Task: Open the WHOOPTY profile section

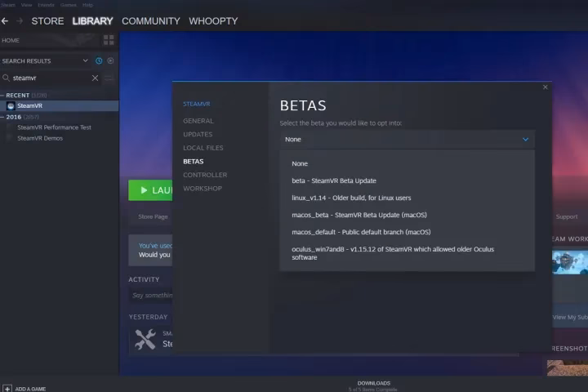Action: click(213, 21)
